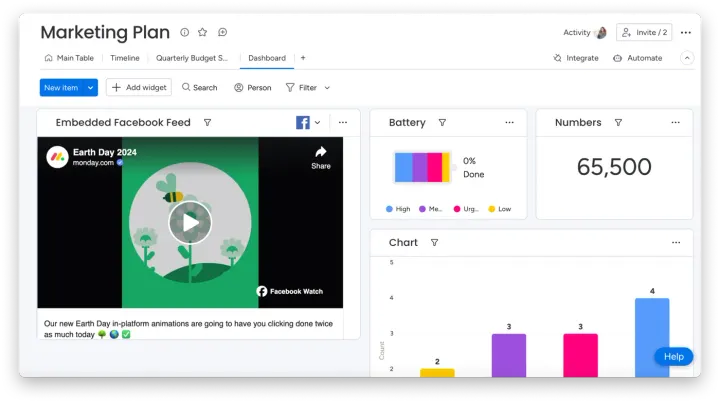Open the Main Table view tab
720x402 pixels.
click(x=69, y=58)
